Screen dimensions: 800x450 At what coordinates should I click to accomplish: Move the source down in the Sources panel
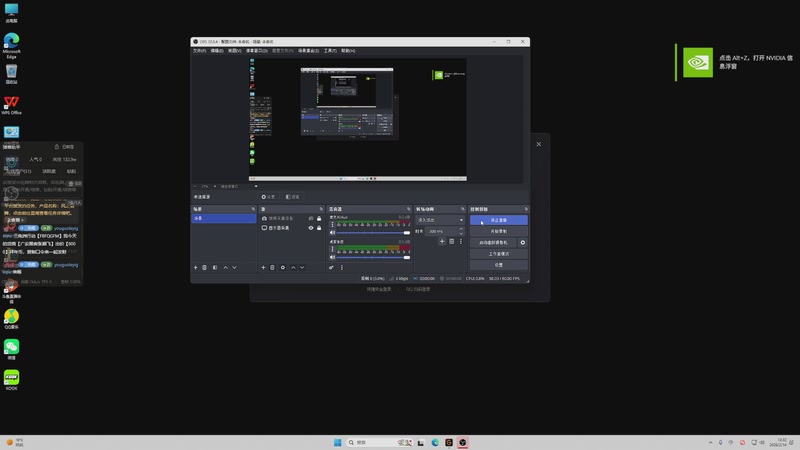pos(302,267)
